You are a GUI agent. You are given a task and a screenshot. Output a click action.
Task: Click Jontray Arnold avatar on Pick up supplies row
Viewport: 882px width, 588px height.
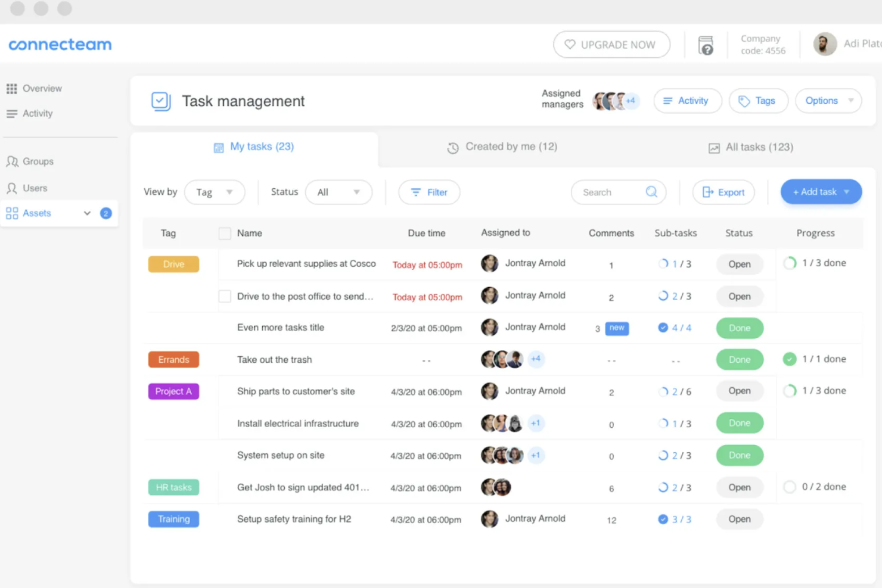(x=490, y=263)
